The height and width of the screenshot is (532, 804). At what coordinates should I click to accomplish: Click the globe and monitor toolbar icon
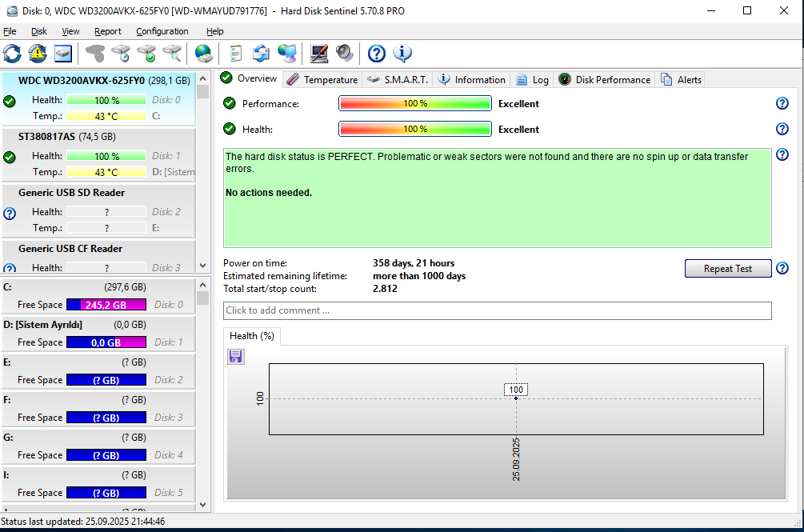click(x=287, y=54)
